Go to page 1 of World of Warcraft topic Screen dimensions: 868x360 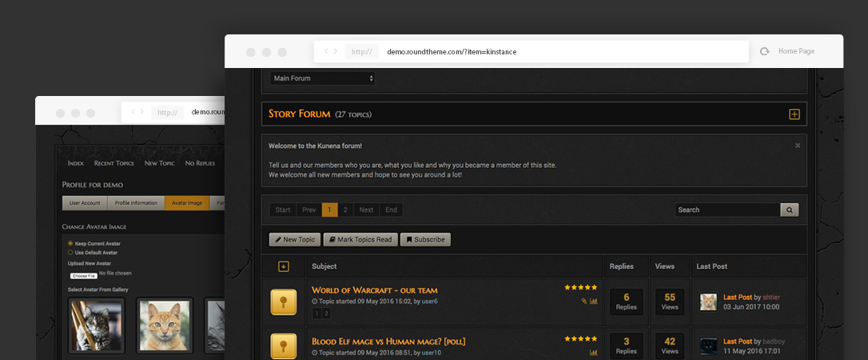(x=317, y=314)
